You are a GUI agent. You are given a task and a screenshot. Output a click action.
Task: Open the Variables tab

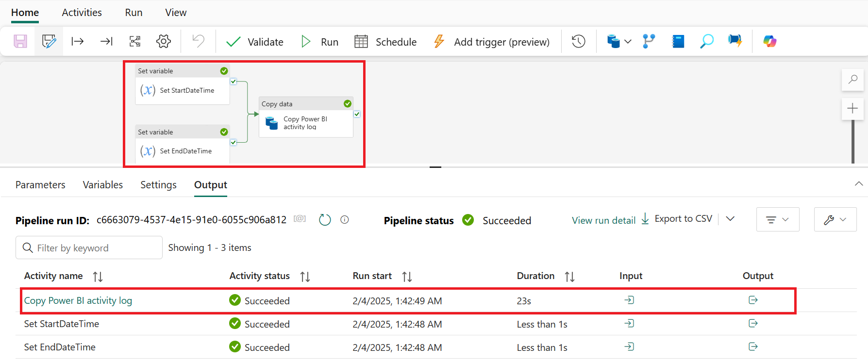click(103, 185)
